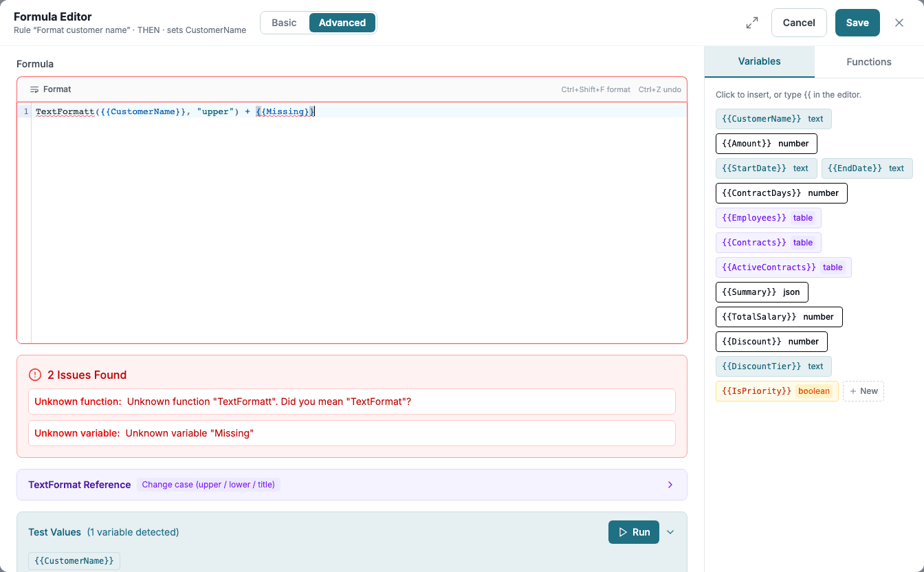This screenshot has width=924, height=572.
Task: Insert the {{Amount}} number variable
Action: [x=766, y=144]
